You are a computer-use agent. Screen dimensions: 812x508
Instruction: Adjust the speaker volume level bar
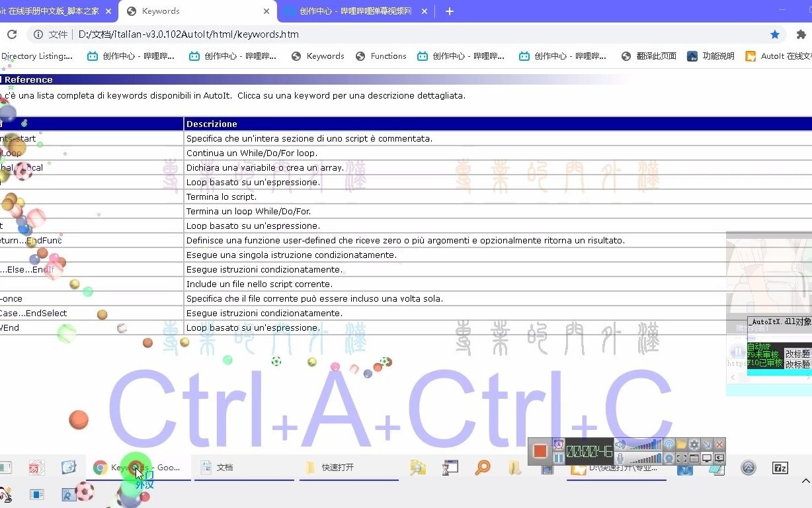tap(645, 444)
